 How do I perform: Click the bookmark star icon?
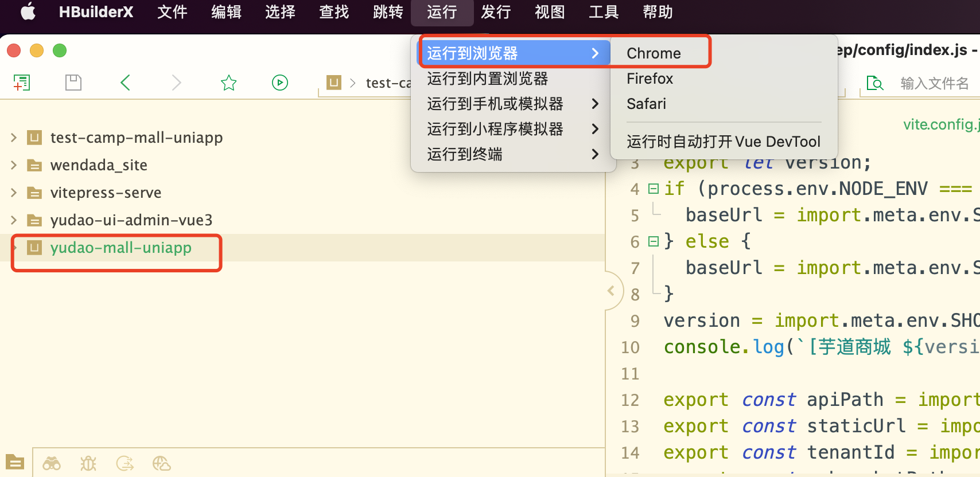(x=228, y=83)
